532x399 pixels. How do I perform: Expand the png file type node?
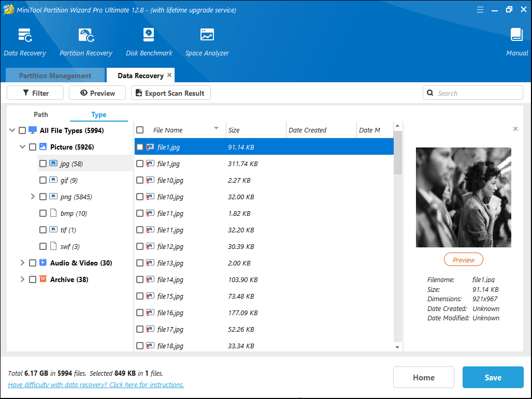point(33,197)
